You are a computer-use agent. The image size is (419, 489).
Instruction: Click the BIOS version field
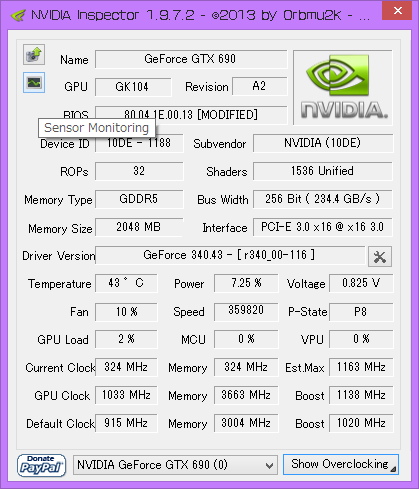click(x=191, y=115)
